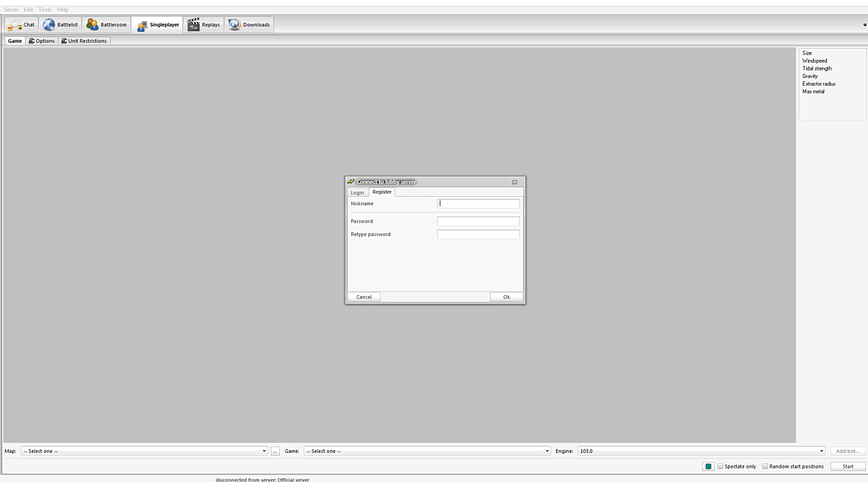Open the Replays clapperboard icon

point(193,25)
